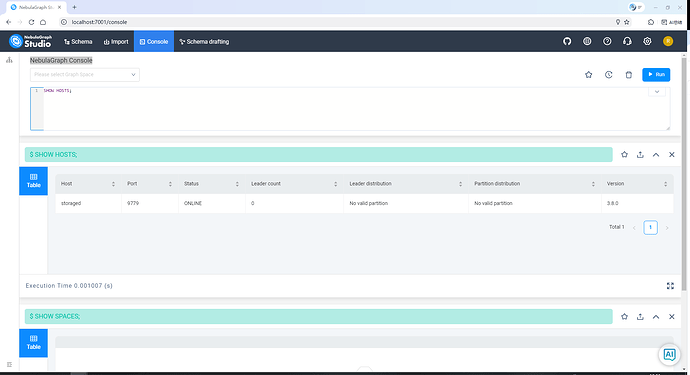Open the GitHub icon in header

click(567, 41)
